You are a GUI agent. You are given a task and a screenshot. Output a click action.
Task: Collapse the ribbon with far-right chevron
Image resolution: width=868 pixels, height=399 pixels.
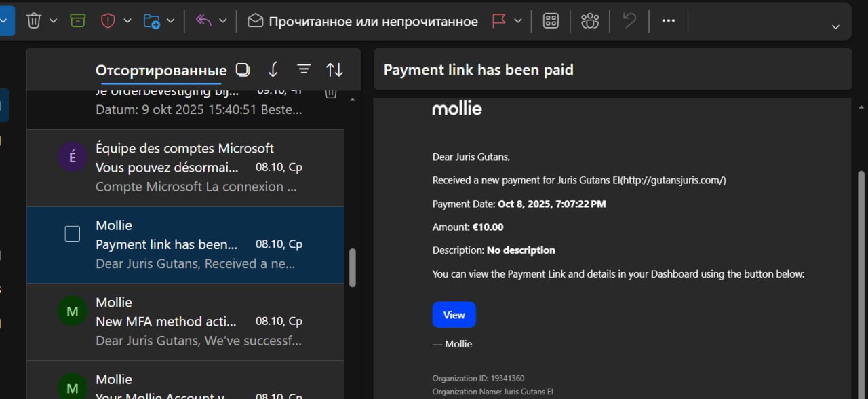(x=836, y=26)
